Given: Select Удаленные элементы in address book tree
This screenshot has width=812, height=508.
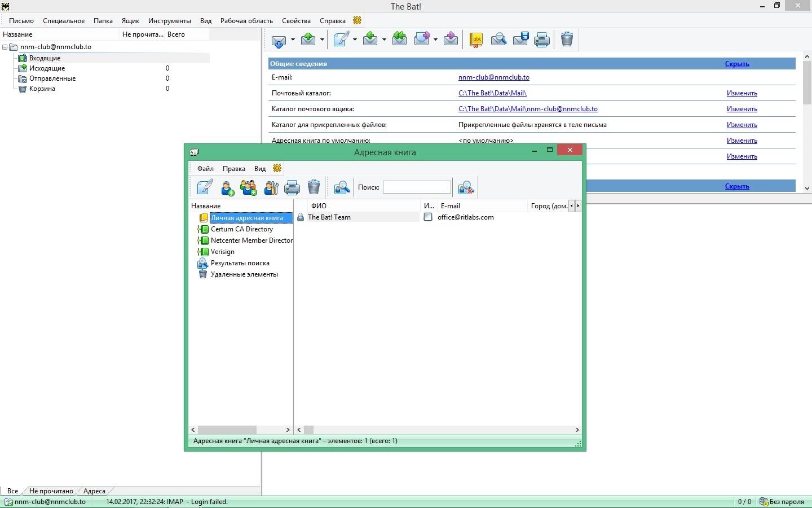Looking at the screenshot, I should tap(244, 274).
